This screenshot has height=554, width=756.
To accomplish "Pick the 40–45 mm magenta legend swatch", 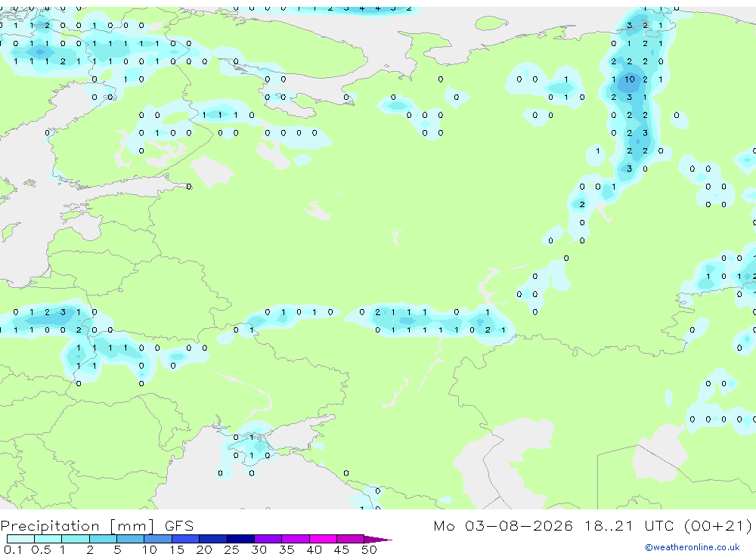I will coord(323,539).
